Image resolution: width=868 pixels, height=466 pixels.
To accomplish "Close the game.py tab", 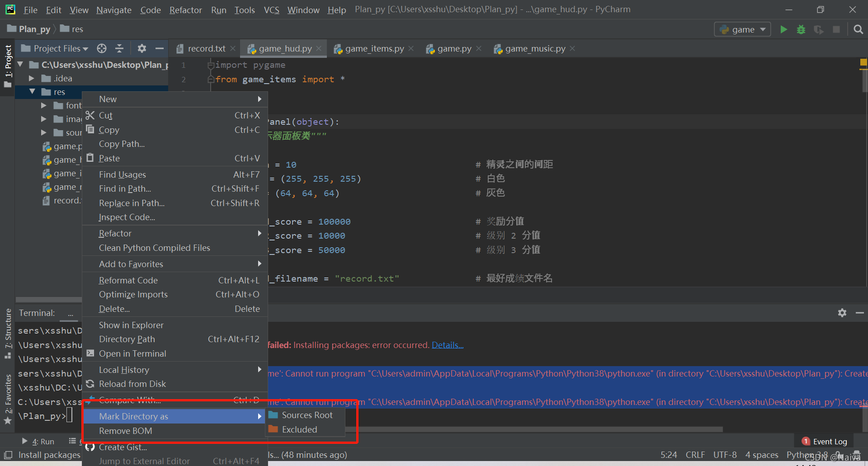I will pos(479,48).
